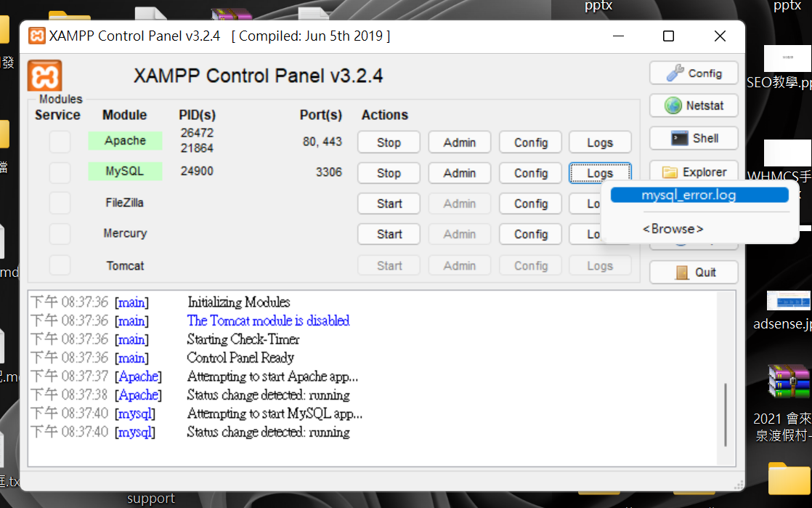This screenshot has width=812, height=508.
Task: Launch Shell from the right sidebar
Action: pyautogui.click(x=694, y=138)
